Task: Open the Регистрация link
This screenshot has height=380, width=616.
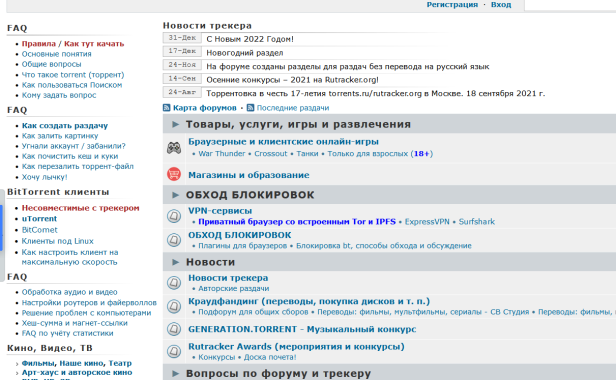Action: (452, 5)
